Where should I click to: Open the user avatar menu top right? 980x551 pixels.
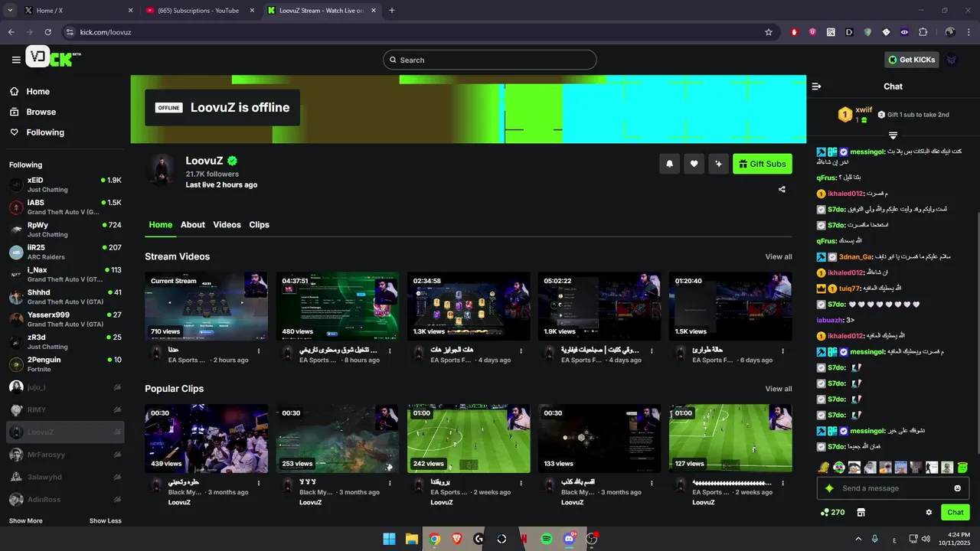click(x=951, y=60)
